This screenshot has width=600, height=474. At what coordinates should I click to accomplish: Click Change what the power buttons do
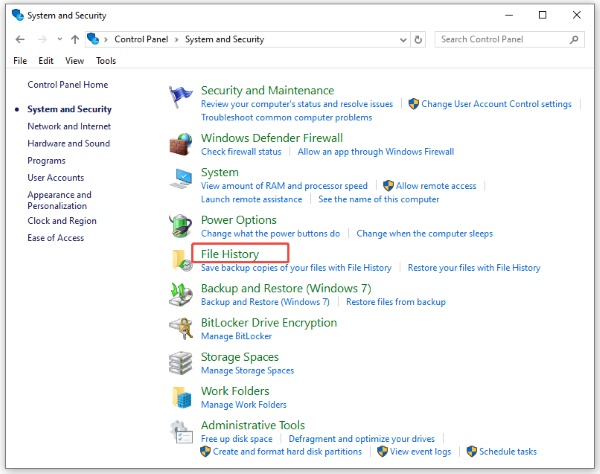270,234
